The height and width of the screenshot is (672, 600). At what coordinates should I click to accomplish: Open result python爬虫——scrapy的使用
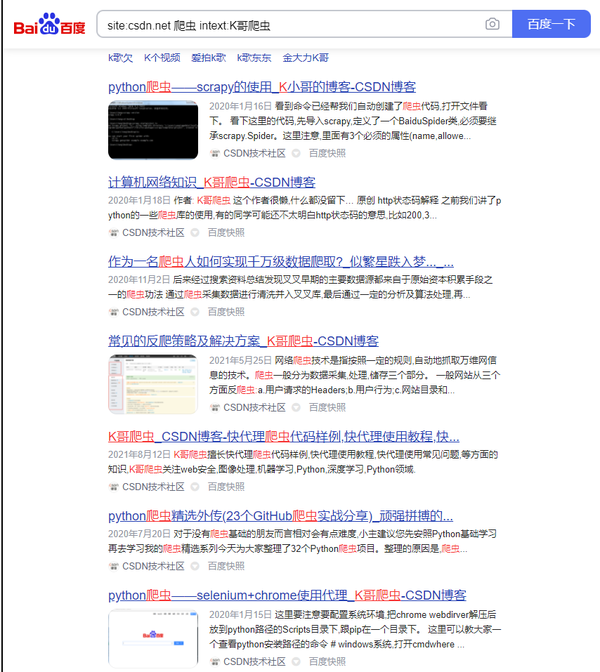(262, 87)
